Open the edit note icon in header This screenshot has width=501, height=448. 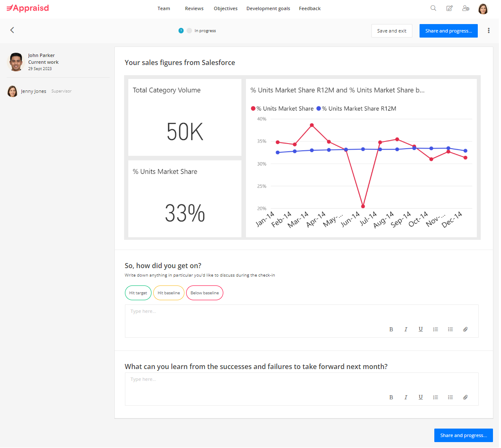450,8
